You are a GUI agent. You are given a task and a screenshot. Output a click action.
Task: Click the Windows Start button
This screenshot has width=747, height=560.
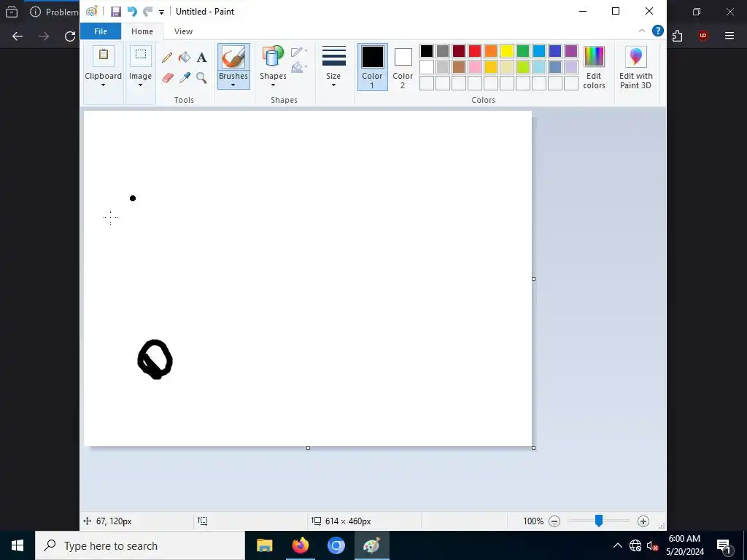tap(18, 545)
